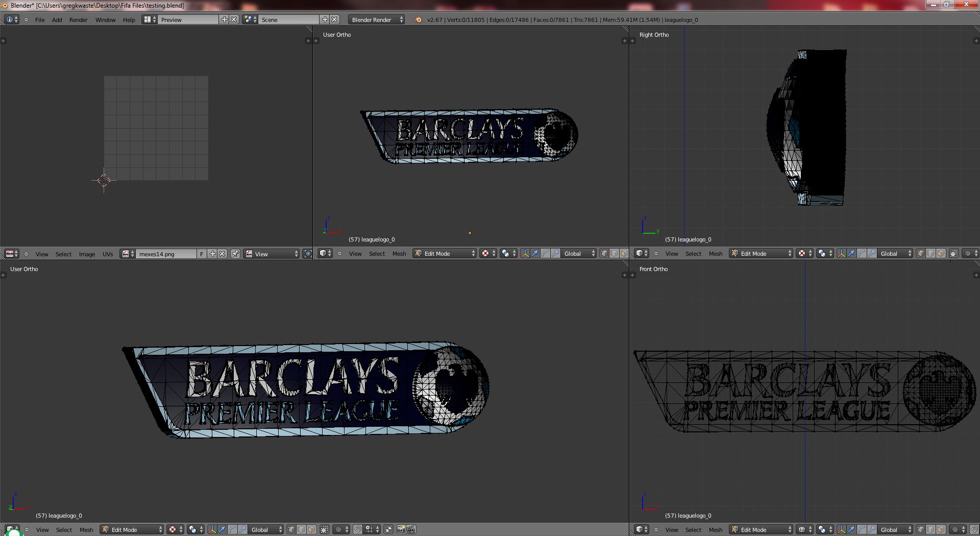
Task: Unlink the mexes14.png image with X
Action: tap(222, 254)
